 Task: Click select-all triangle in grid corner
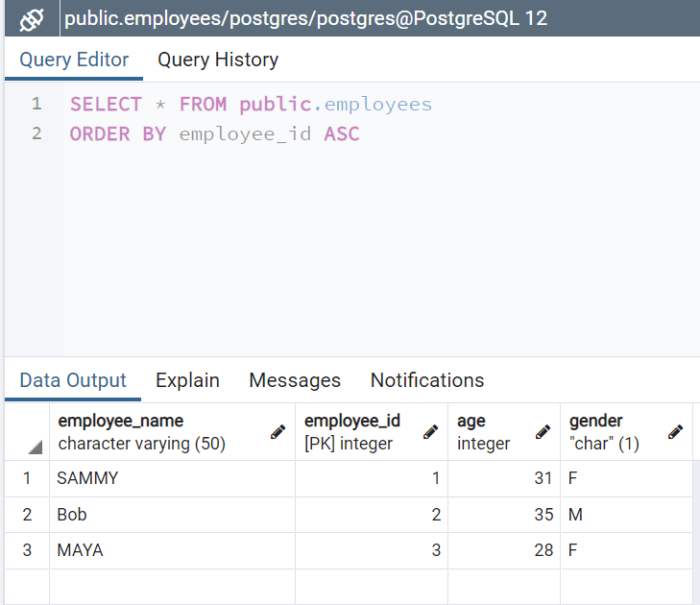pos(36,447)
